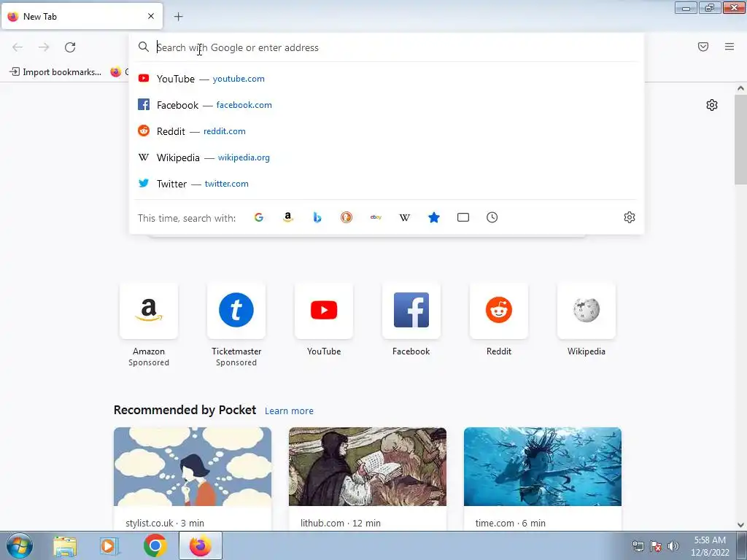Search open tabs using the tabs icon
747x560 pixels.
[463, 217]
